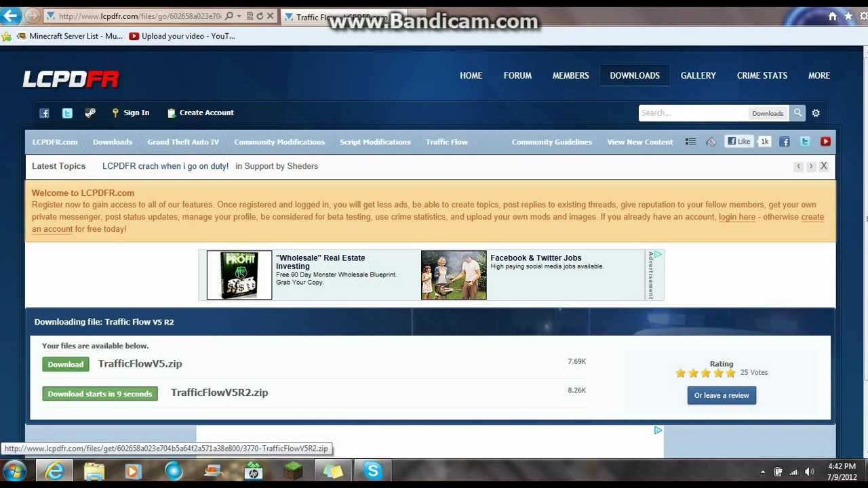Click the theme paint bucket icon
This screenshot has height=488, width=868.
[x=711, y=142]
